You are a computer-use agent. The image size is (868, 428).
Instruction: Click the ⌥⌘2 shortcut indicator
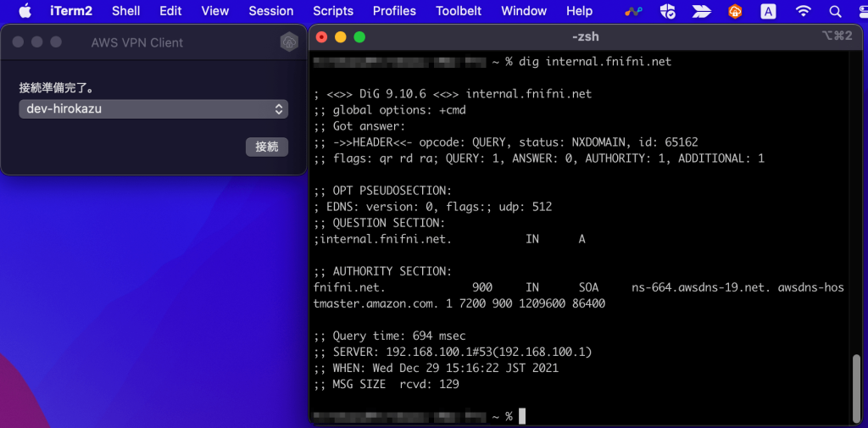(x=837, y=36)
